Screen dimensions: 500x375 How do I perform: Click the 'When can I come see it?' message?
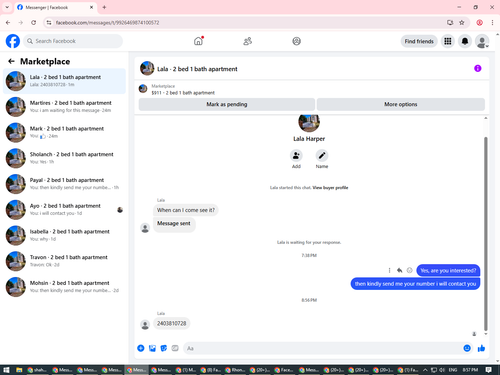click(186, 210)
